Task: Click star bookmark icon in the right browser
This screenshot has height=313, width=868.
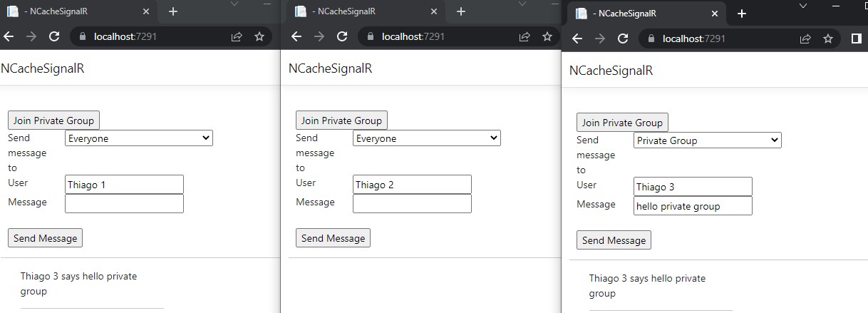Action: click(x=828, y=39)
